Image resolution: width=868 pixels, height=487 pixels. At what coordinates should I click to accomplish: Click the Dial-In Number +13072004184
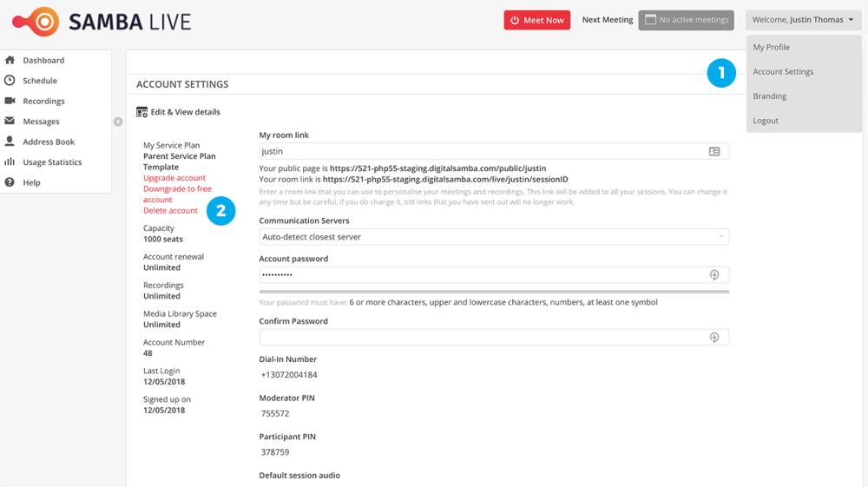point(289,375)
